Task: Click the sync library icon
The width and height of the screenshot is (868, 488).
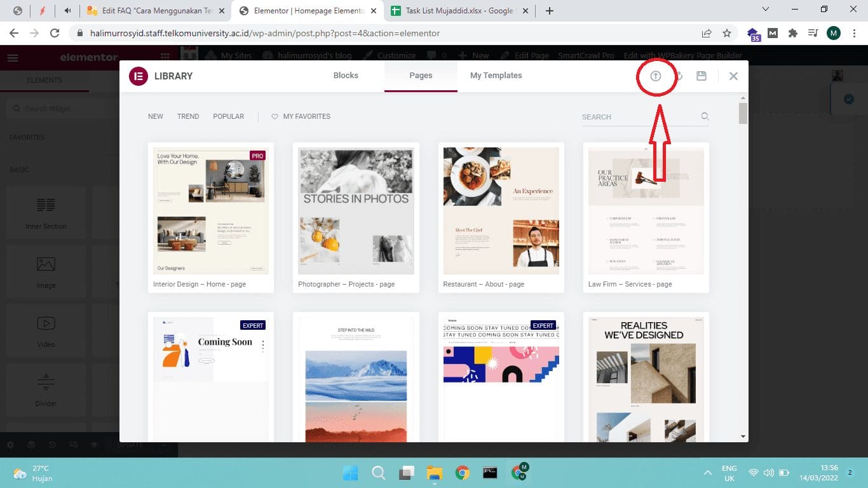Action: point(679,76)
